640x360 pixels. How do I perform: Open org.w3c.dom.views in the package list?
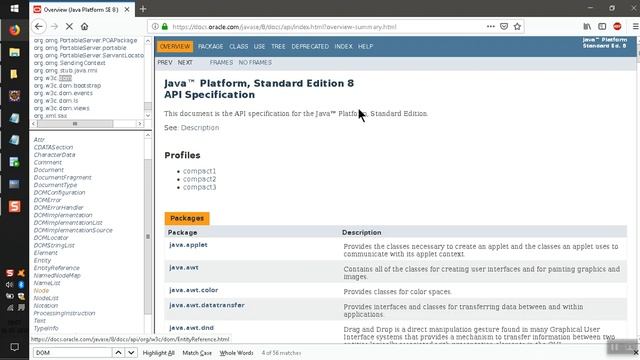[62, 108]
